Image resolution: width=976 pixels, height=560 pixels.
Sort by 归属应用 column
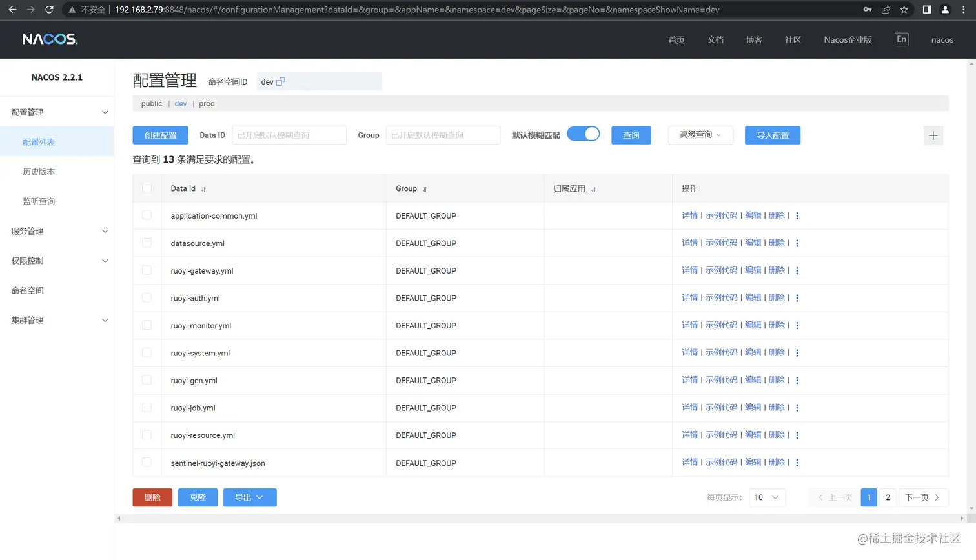(593, 189)
